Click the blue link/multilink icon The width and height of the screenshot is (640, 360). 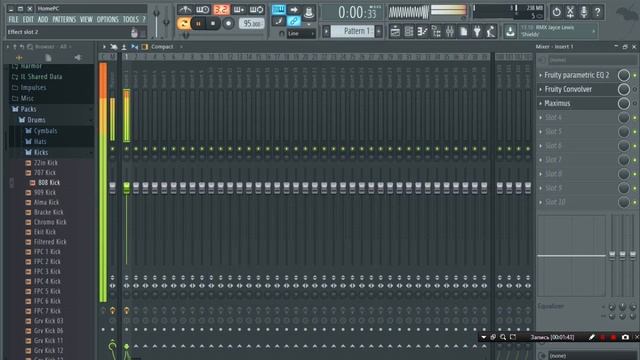point(293,21)
